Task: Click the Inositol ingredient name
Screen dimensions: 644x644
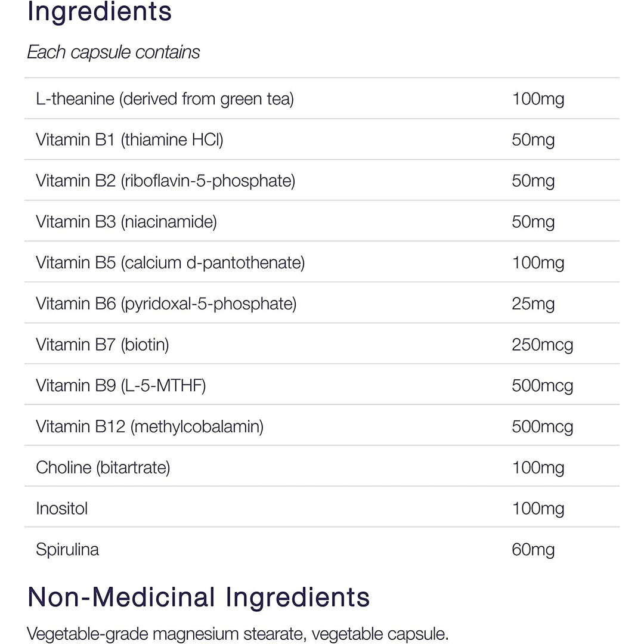Action: click(x=61, y=509)
